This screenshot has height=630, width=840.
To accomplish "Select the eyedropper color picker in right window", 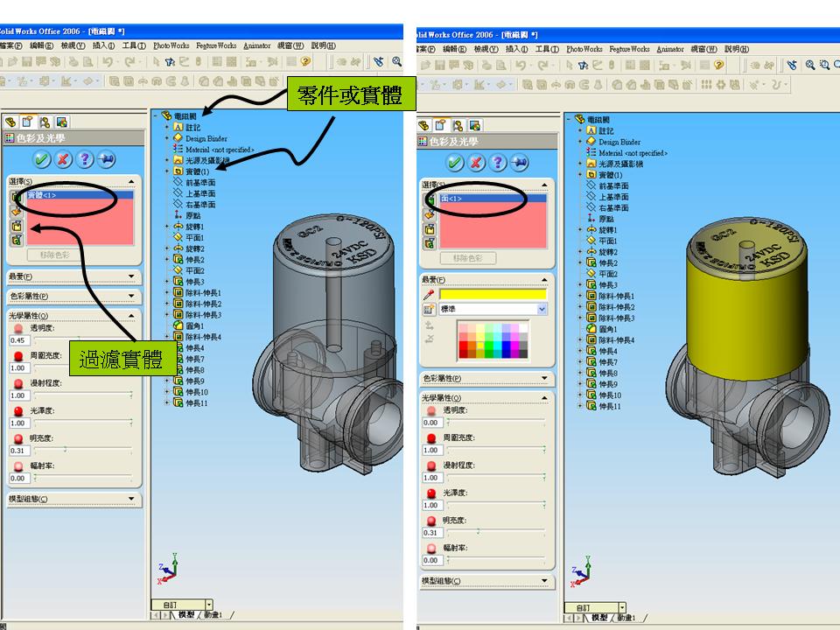I will (x=429, y=295).
